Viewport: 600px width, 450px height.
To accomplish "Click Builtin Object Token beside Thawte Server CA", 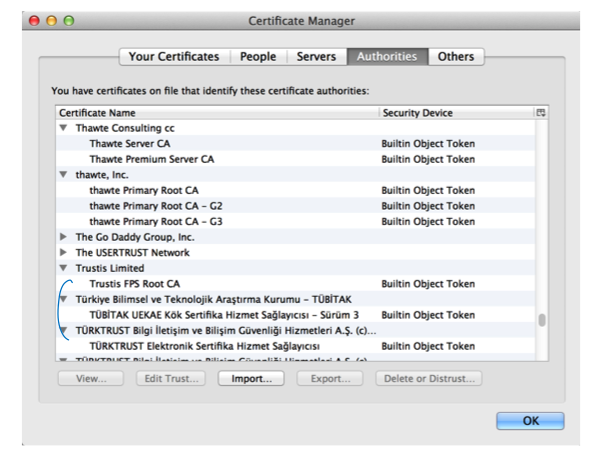I will pos(428,143).
